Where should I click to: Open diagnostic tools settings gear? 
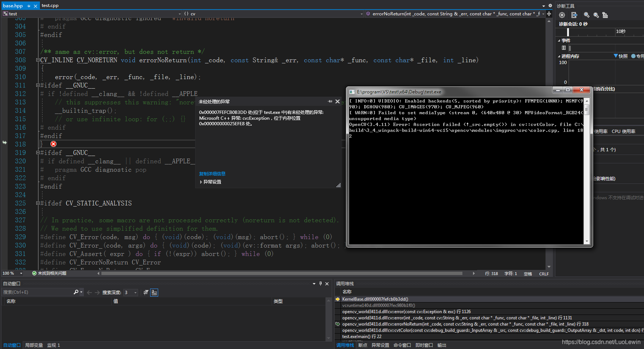point(562,15)
